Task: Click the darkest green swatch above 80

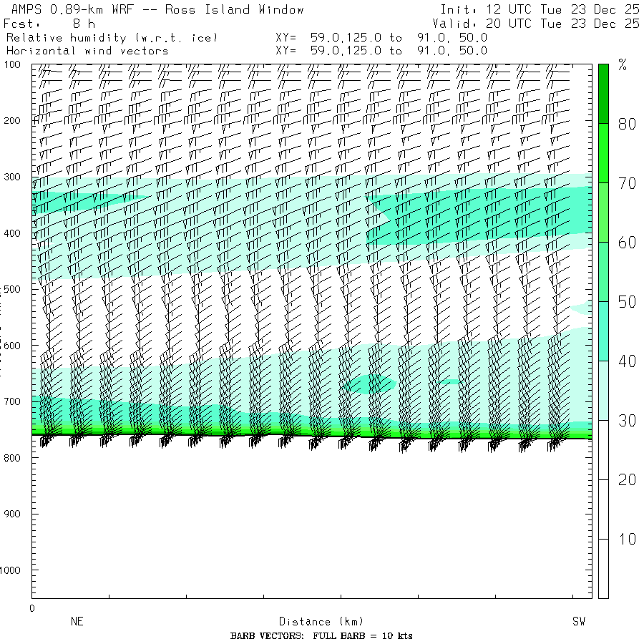Action: [x=603, y=93]
